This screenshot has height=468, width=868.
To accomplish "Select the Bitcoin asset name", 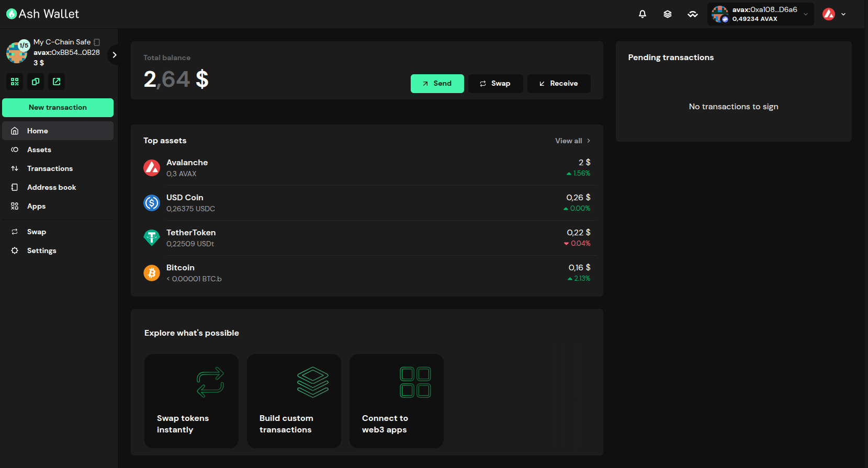I will click(x=181, y=268).
